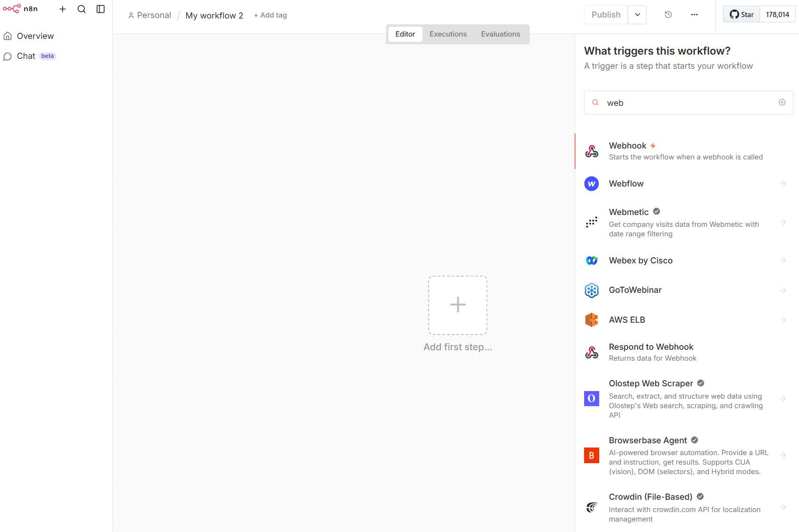
Task: Switch to the Evaluations tab
Action: click(x=500, y=34)
